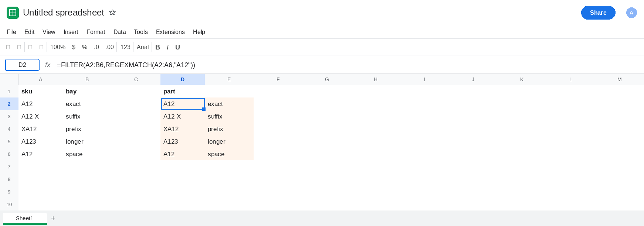644x226 pixels.
Task: Select column M header
Action: tap(620, 79)
